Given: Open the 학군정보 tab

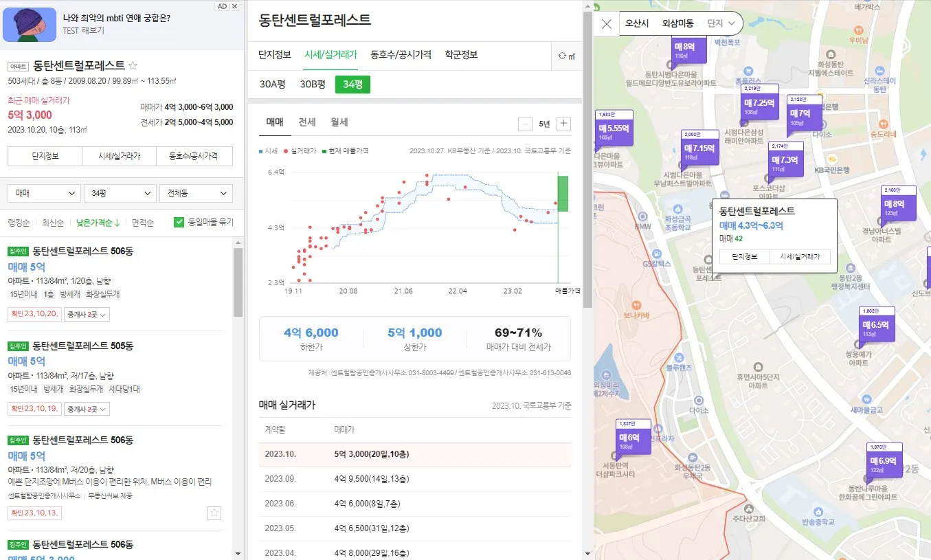Looking at the screenshot, I should click(x=461, y=55).
